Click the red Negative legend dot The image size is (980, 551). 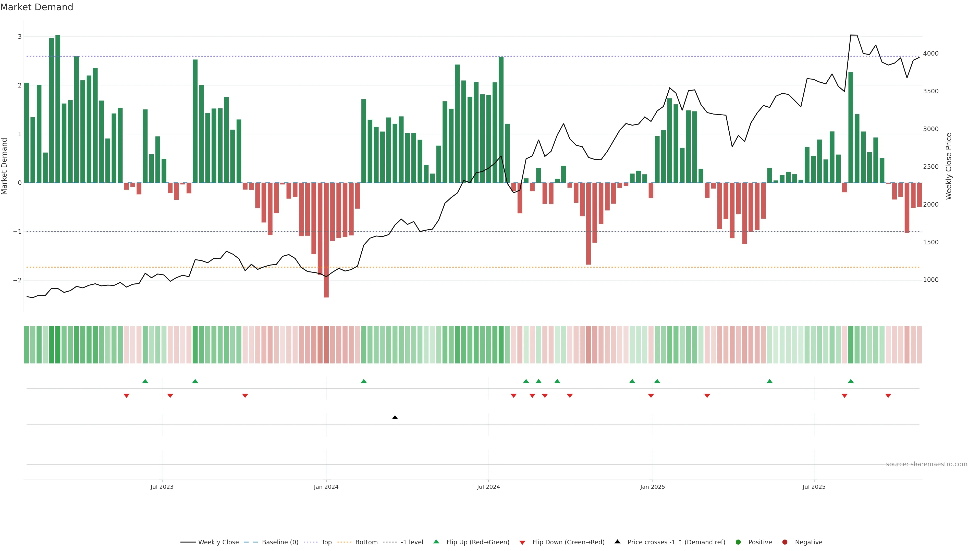click(x=785, y=542)
